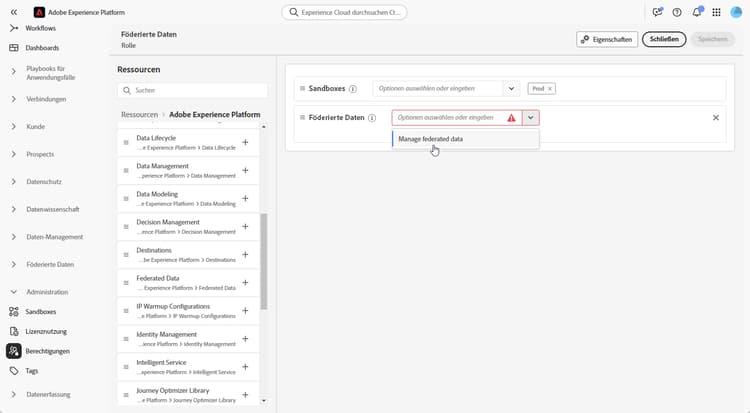Collapse the Administration section

pyautogui.click(x=14, y=292)
